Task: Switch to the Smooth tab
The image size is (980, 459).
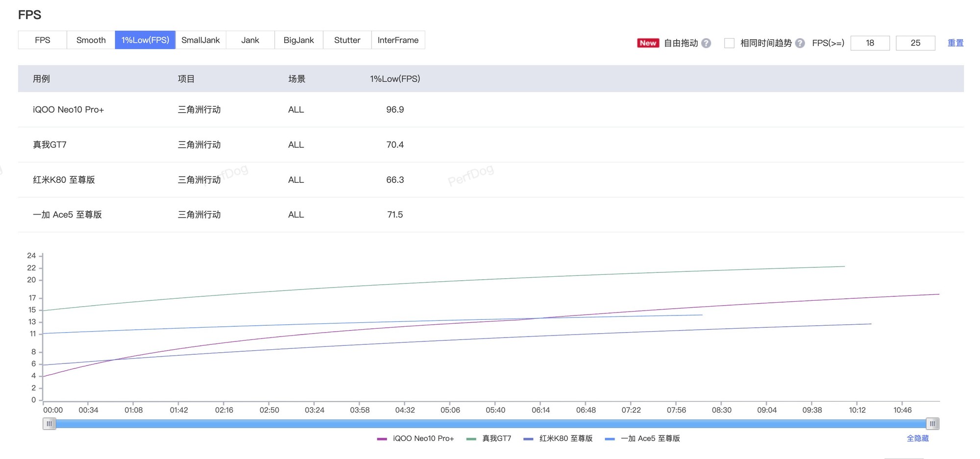Action: [91, 40]
